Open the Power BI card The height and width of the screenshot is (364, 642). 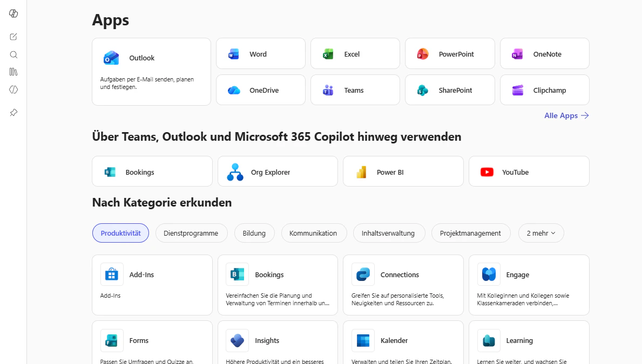(403, 171)
